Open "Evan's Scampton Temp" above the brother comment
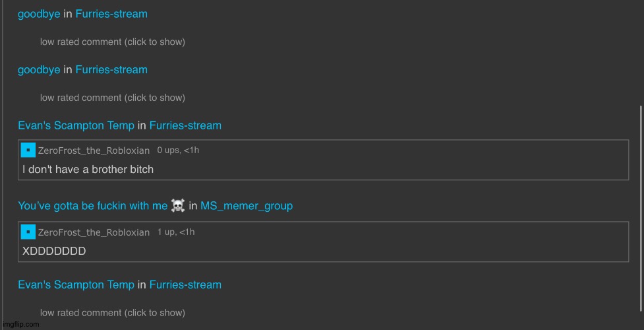The width and height of the screenshot is (644, 330). [76, 125]
